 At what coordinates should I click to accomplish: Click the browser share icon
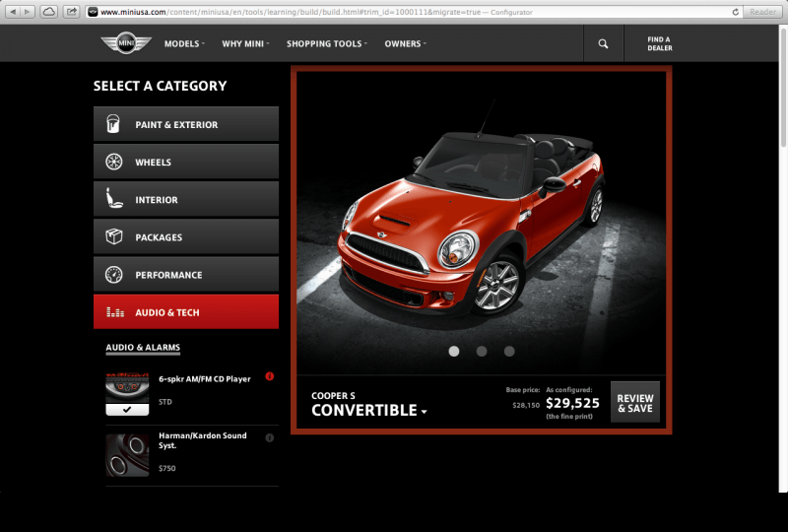72,12
